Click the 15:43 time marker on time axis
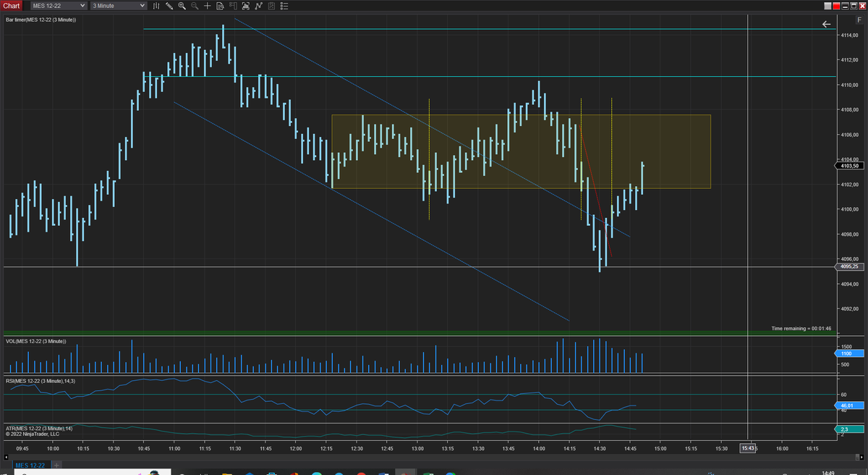 point(747,448)
